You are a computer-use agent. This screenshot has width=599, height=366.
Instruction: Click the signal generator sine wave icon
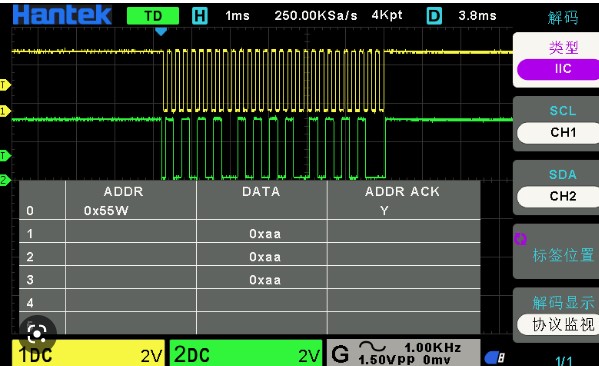pyautogui.click(x=372, y=346)
